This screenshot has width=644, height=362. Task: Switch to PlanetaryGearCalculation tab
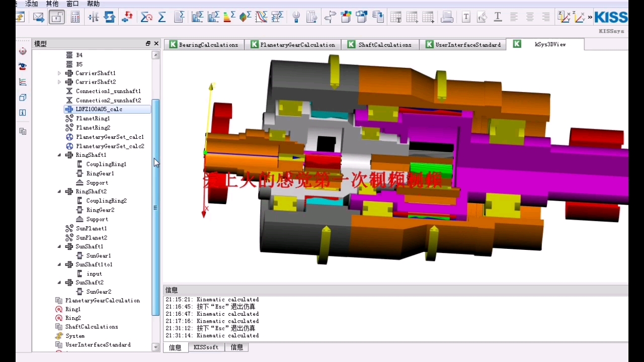tap(293, 45)
